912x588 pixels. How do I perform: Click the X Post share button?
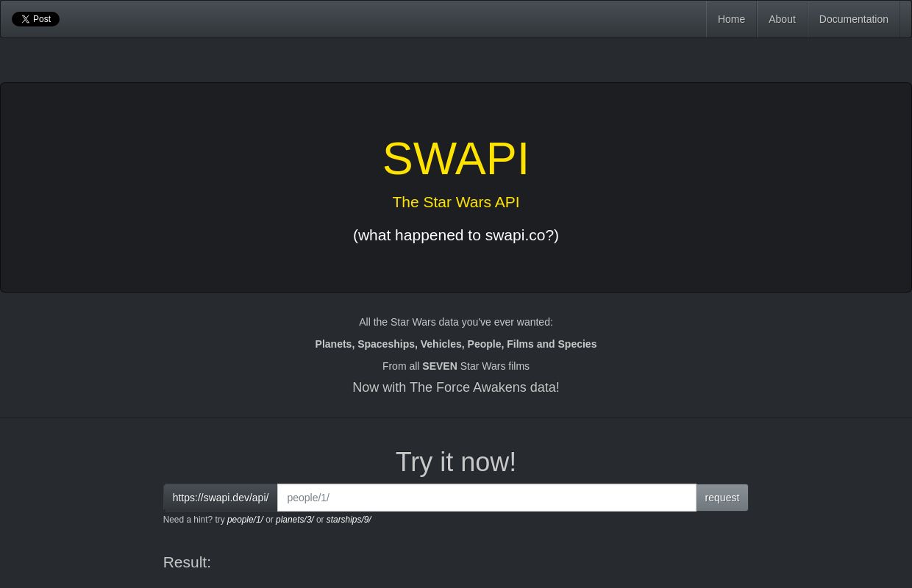(35, 19)
